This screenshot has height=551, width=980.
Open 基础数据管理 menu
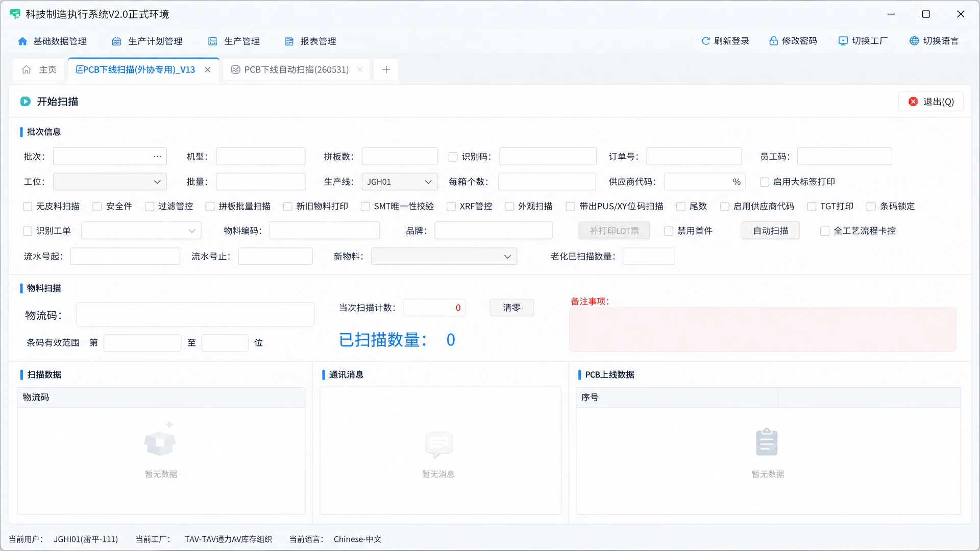(52, 41)
